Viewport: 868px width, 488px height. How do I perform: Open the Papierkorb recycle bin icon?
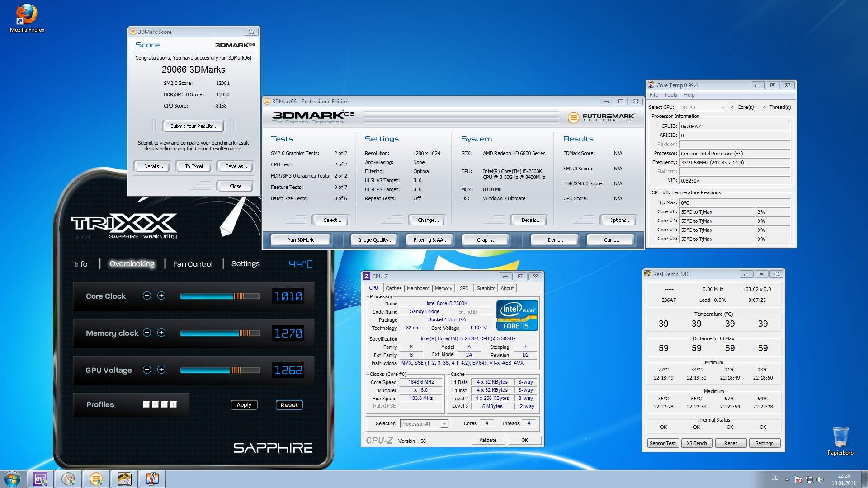(x=840, y=441)
